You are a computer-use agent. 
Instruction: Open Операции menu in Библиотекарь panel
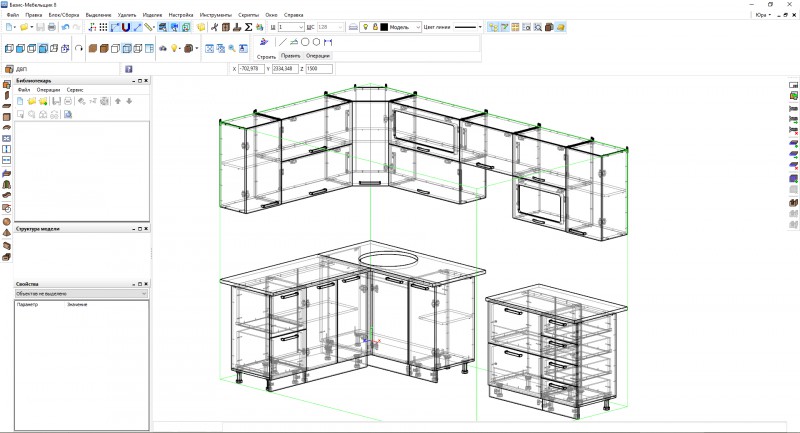[48, 90]
